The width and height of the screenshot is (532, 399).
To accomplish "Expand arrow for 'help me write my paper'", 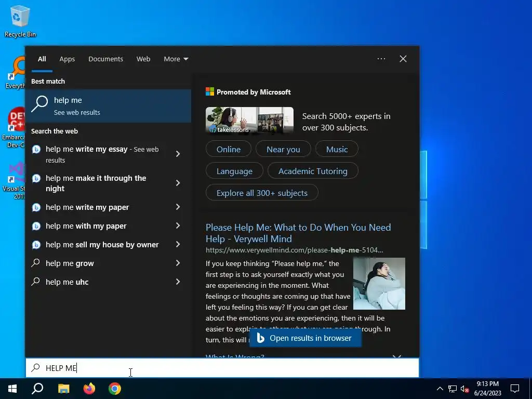I will click(178, 207).
